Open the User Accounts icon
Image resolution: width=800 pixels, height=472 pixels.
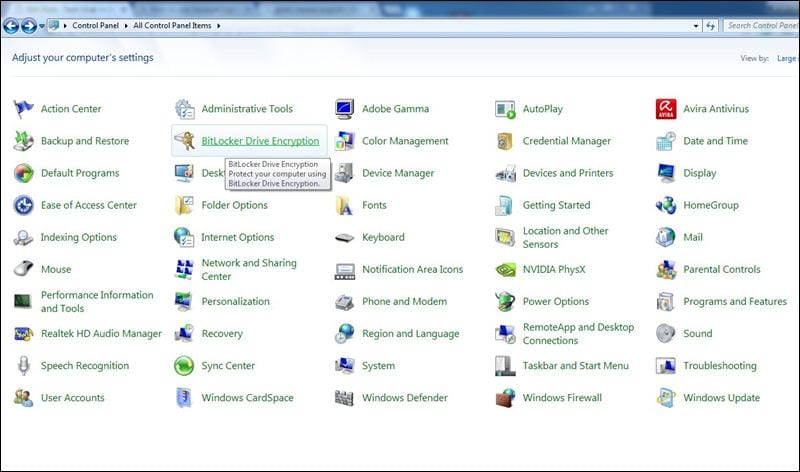[x=23, y=398]
